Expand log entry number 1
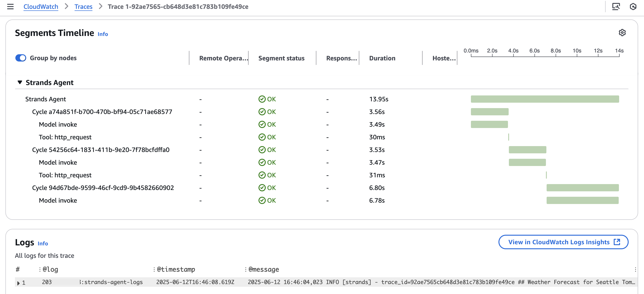The image size is (644, 294). coord(18,283)
